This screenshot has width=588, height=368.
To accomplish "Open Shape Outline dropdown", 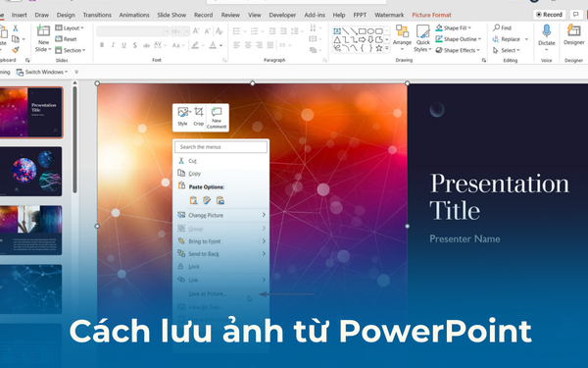I will [459, 39].
